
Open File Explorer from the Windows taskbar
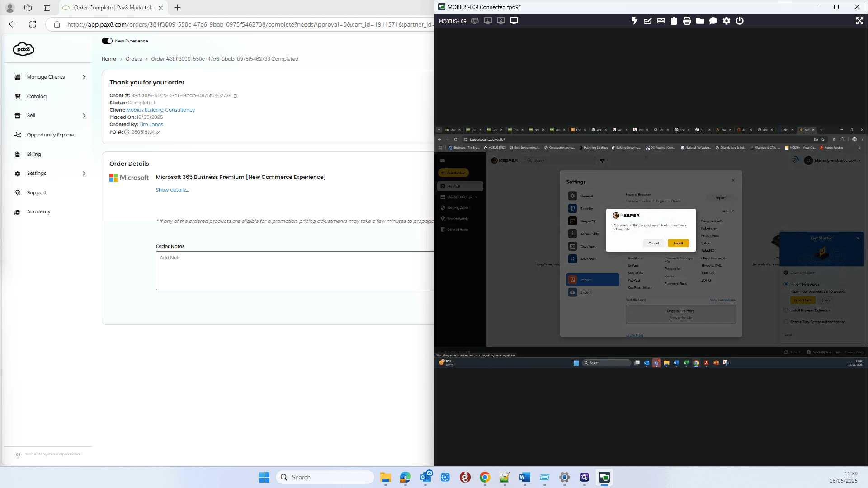point(385,477)
